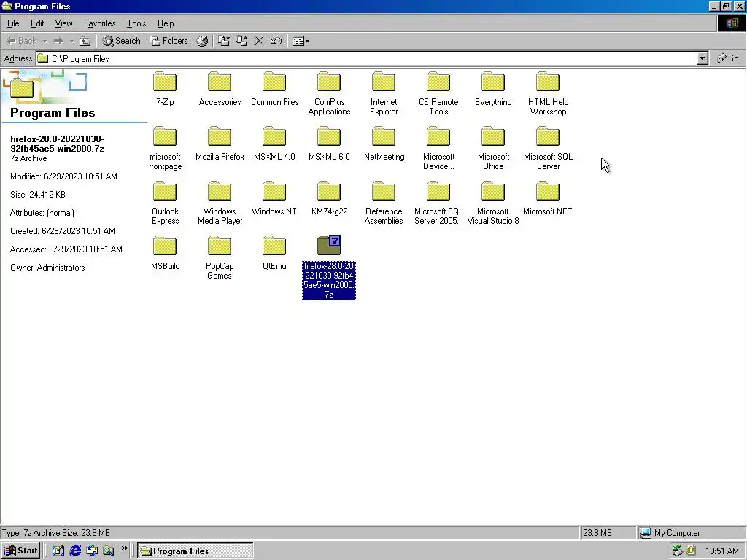Viewport: 747px width, 560px height.
Task: Click the Copy To toolbar icon
Action: click(241, 41)
